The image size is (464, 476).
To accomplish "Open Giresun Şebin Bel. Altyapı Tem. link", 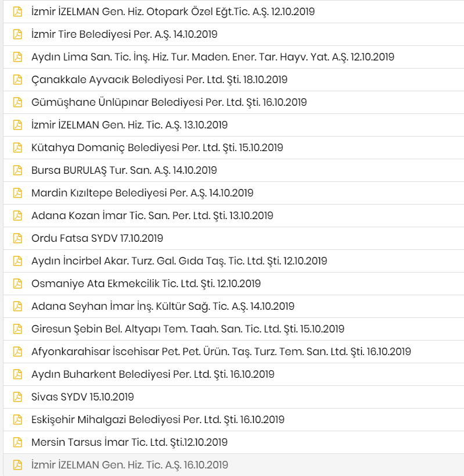I will point(188,329).
